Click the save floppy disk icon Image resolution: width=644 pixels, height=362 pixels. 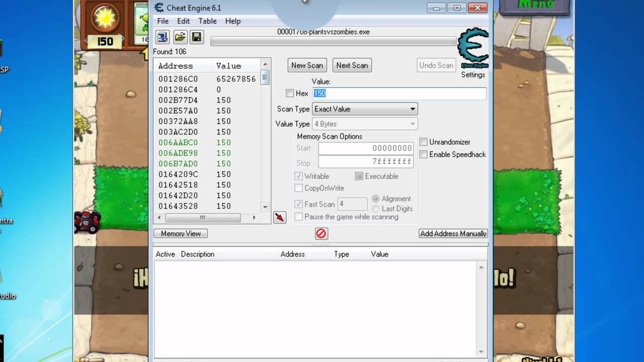click(197, 37)
